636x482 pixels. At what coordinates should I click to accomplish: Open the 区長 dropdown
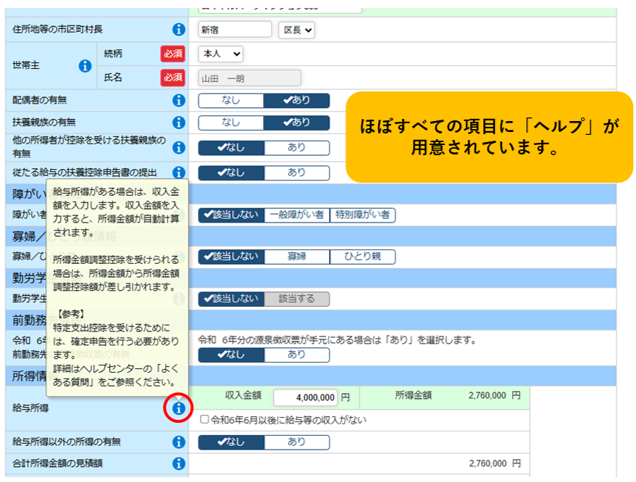point(296,30)
